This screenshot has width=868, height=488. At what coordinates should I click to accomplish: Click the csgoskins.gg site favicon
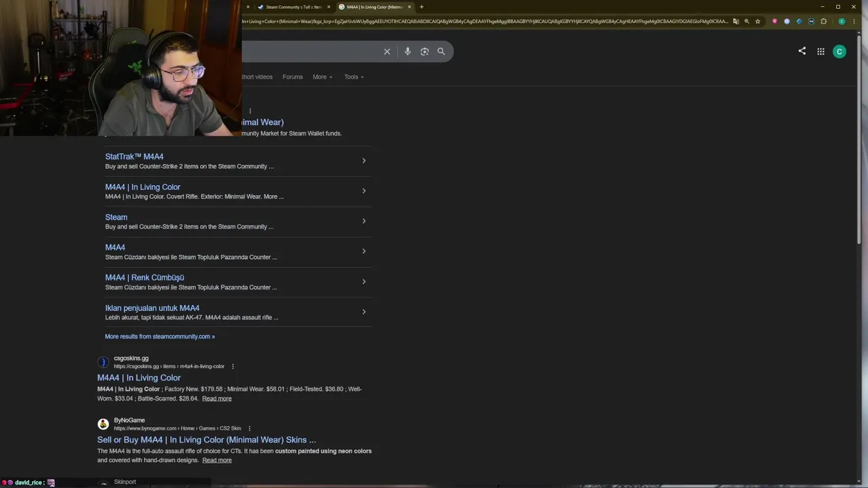[103, 362]
